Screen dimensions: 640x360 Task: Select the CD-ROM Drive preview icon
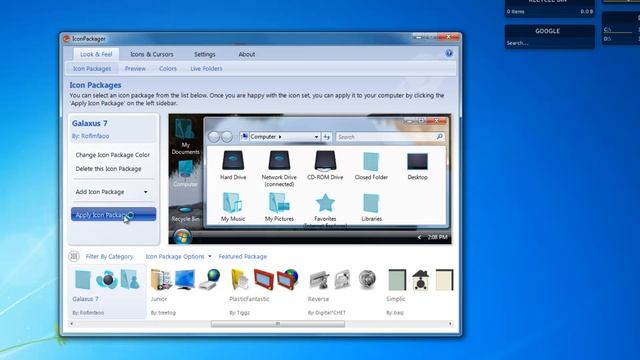[x=325, y=160]
